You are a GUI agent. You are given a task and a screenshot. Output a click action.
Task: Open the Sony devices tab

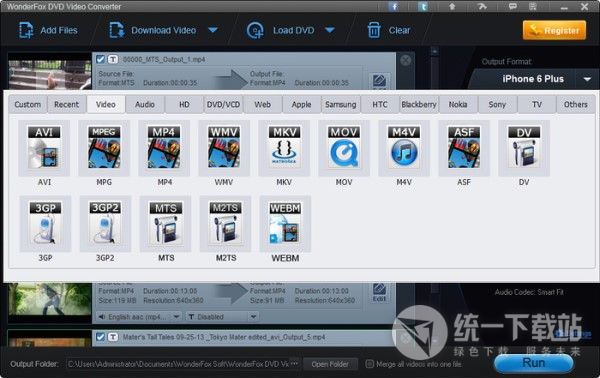pos(497,104)
